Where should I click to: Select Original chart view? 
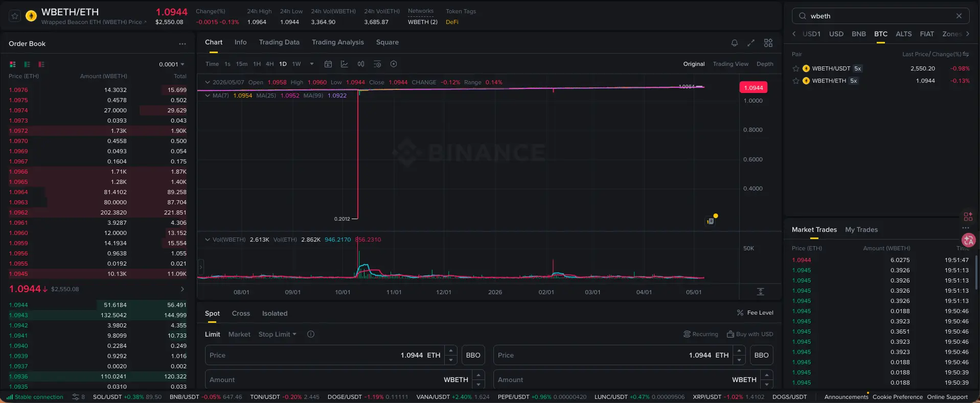click(x=694, y=64)
